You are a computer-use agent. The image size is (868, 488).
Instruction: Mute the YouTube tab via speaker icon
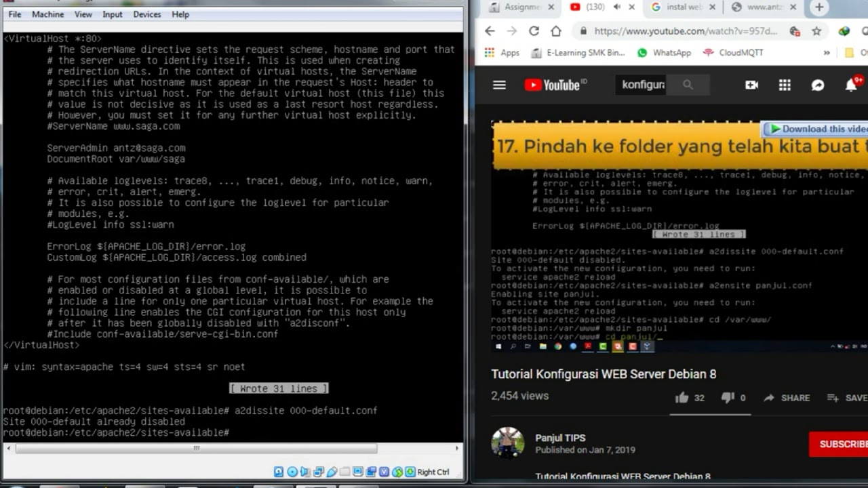pos(617,7)
